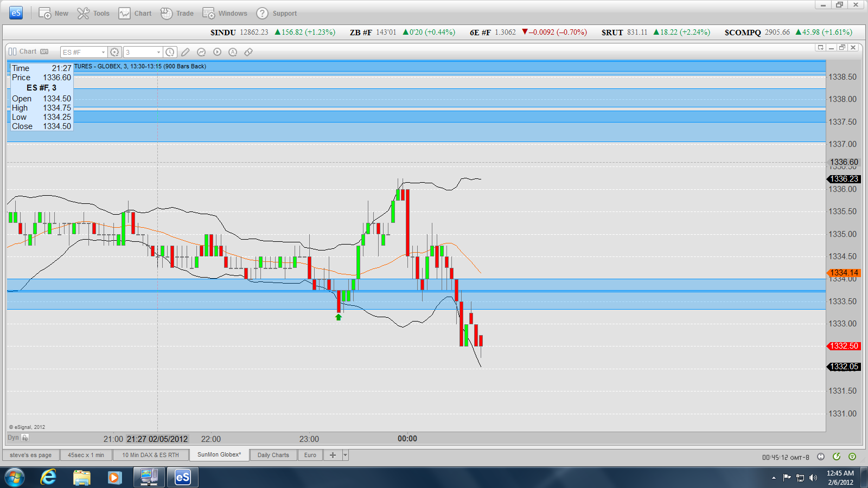Show hidden system tray icons
Viewport: 868px width, 488px height.
[x=774, y=478]
